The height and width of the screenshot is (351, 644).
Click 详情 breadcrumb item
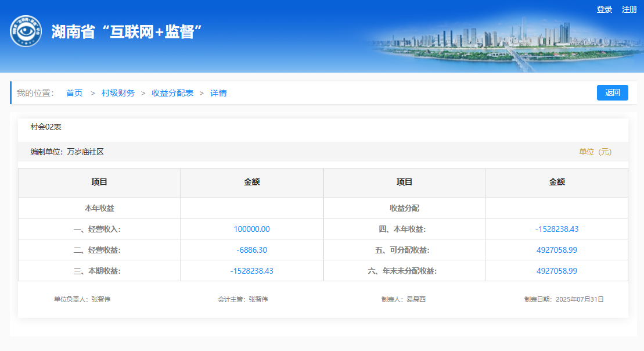point(218,93)
